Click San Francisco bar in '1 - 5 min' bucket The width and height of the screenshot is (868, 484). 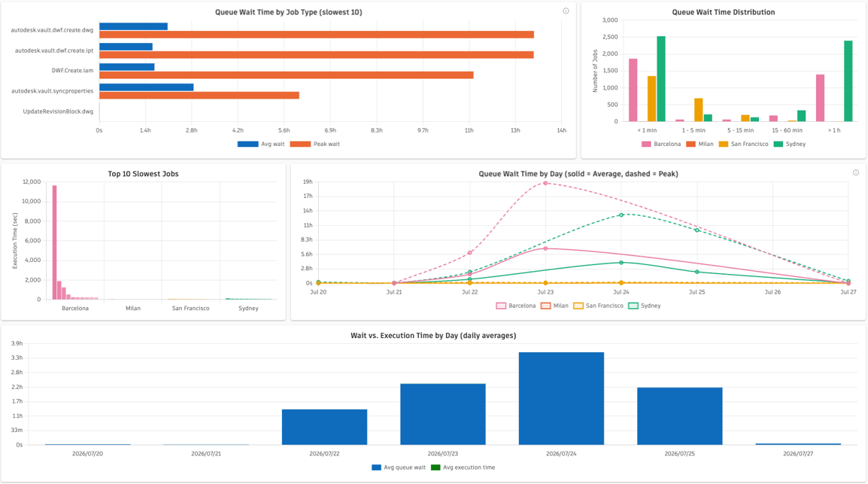click(699, 110)
